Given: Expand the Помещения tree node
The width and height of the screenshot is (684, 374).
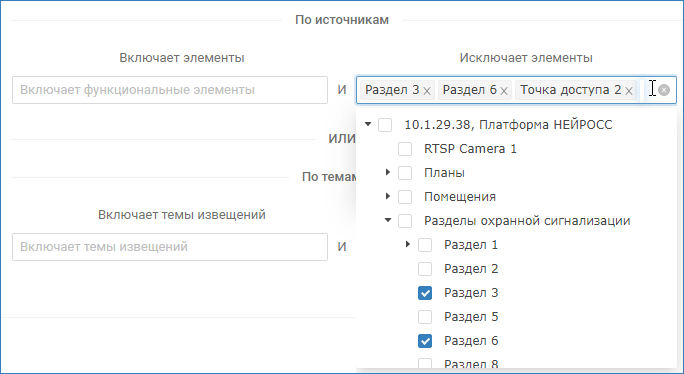Looking at the screenshot, I should (x=388, y=196).
